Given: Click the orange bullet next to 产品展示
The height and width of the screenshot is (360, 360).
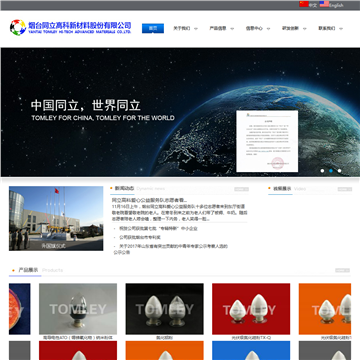Looking at the screenshot, I should [x=13, y=270].
